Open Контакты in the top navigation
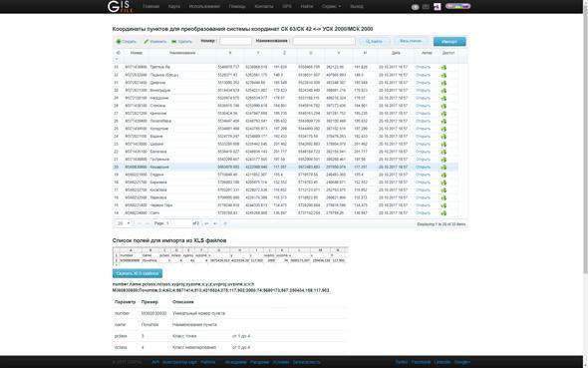The height and width of the screenshot is (368, 588). (x=264, y=6)
